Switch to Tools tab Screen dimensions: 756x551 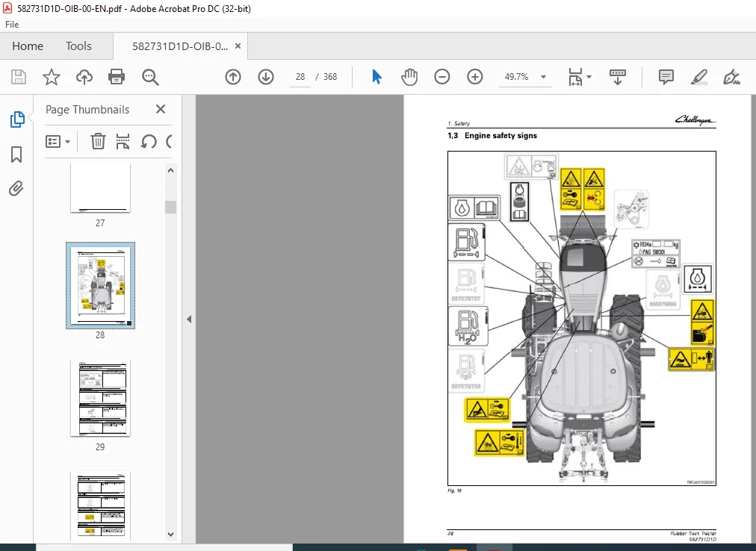point(78,46)
